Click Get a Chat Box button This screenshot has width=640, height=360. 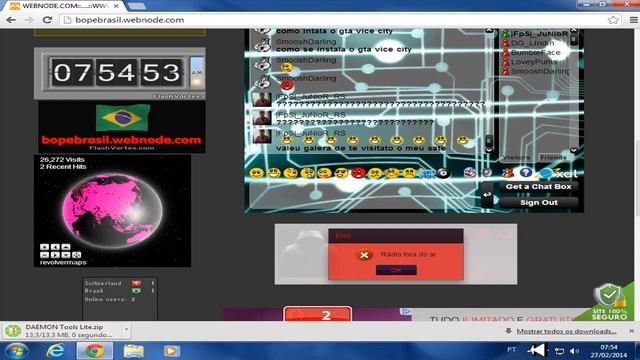[x=538, y=187]
